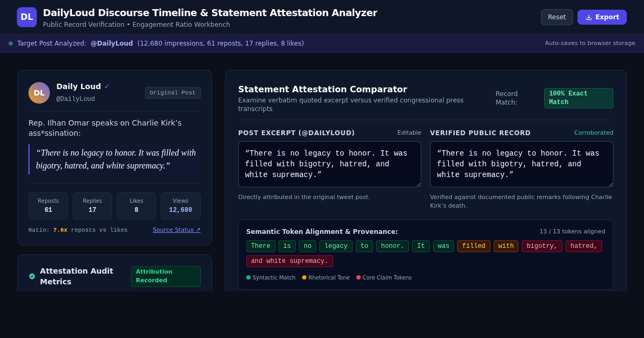Click the Daily Loud profile avatar
The height and width of the screenshot is (338, 644).
[39, 93]
